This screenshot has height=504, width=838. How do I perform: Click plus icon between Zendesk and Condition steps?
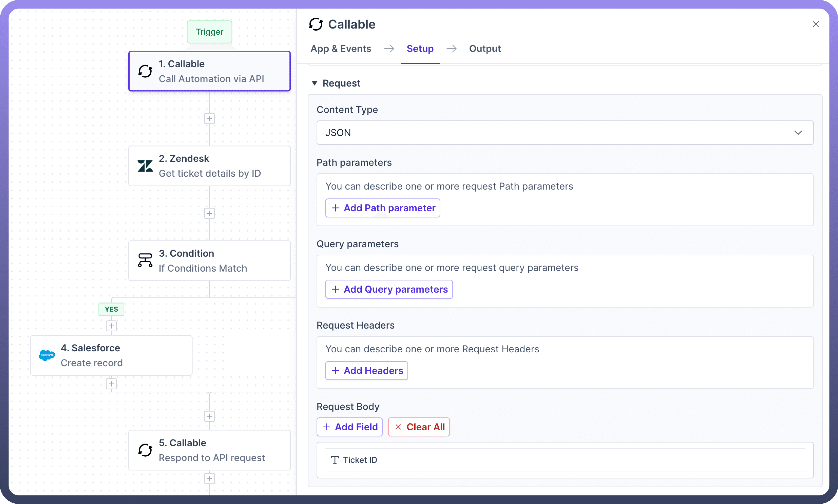pos(209,213)
